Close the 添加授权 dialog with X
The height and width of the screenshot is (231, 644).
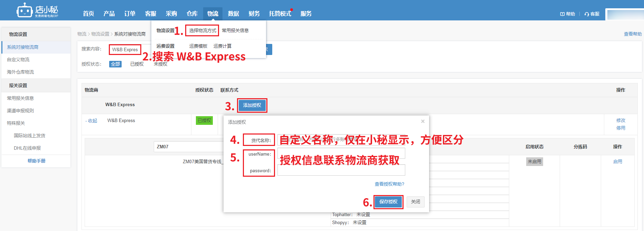(423, 121)
